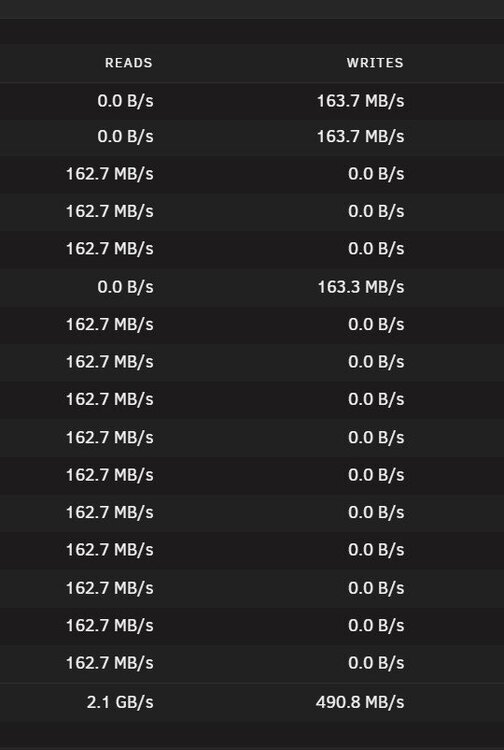Click the fourth row's 0.0 B/s writes cell

[x=376, y=211]
